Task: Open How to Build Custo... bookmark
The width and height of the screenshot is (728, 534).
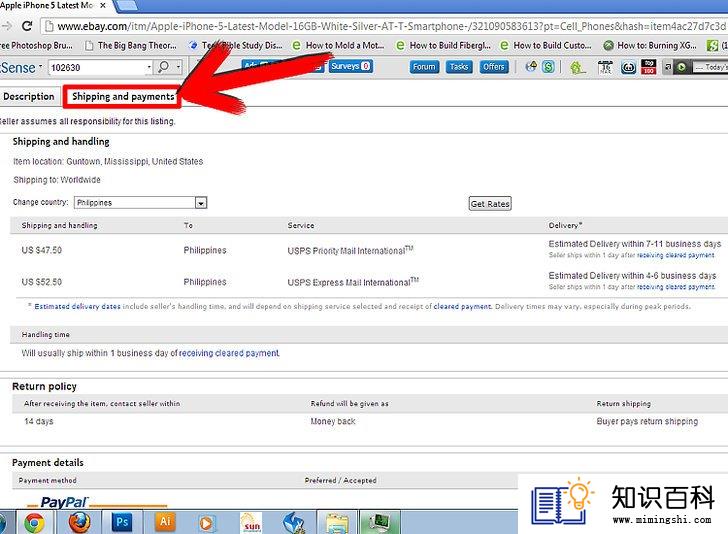Action: tap(546, 46)
